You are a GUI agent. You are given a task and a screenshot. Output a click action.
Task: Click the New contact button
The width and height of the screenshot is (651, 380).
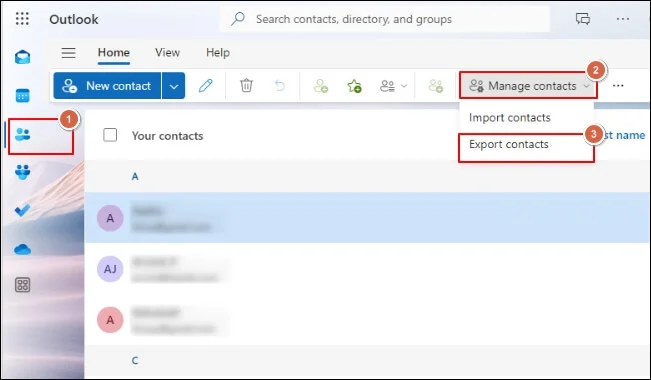107,86
